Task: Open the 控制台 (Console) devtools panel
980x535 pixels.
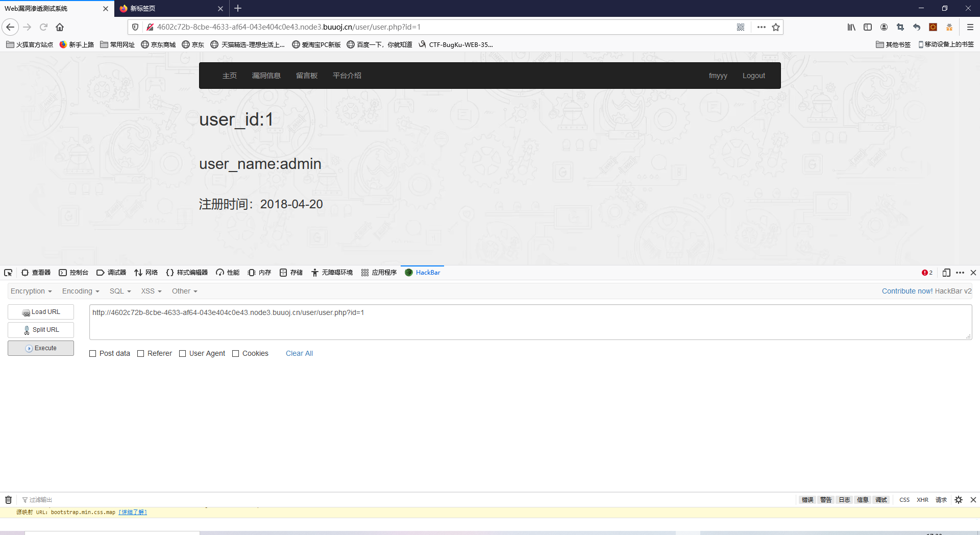Action: 73,272
